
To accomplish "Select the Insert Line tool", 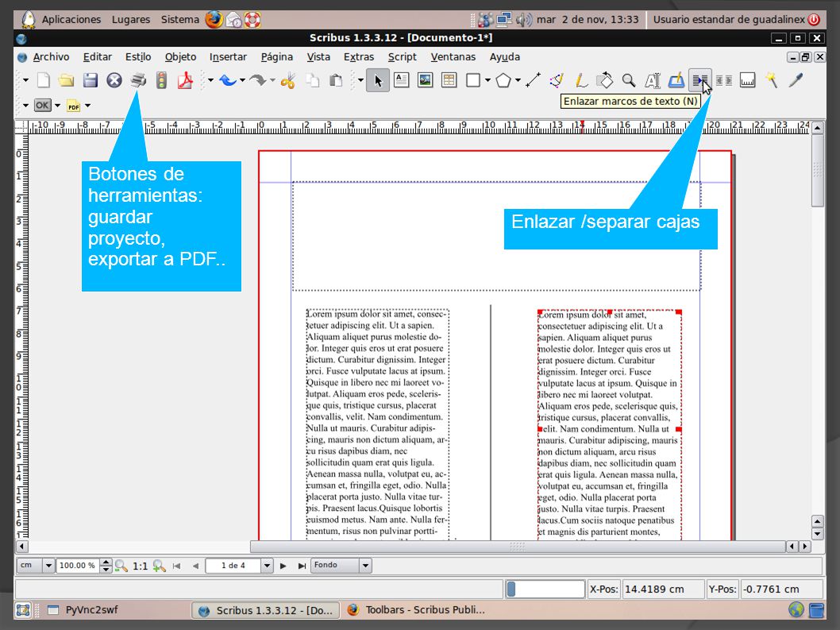I will tap(533, 80).
